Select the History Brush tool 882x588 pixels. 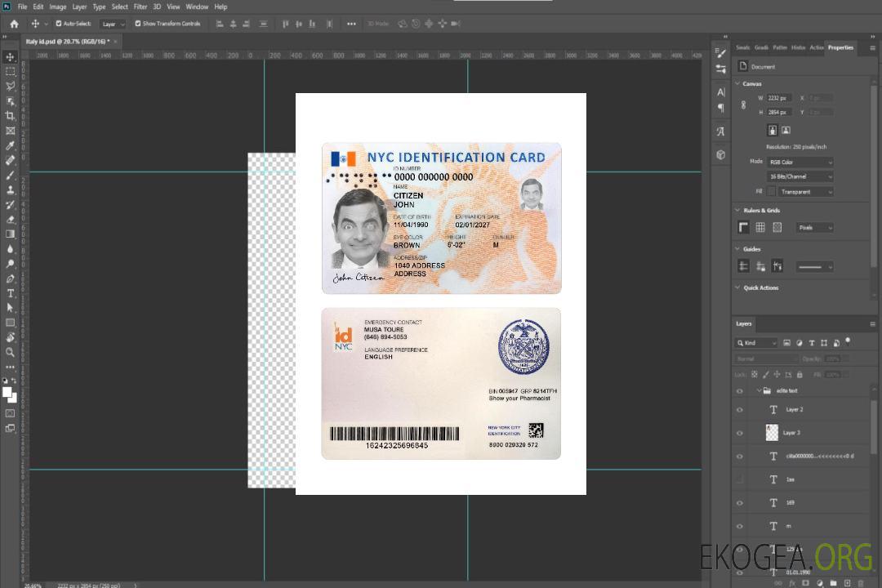10,204
